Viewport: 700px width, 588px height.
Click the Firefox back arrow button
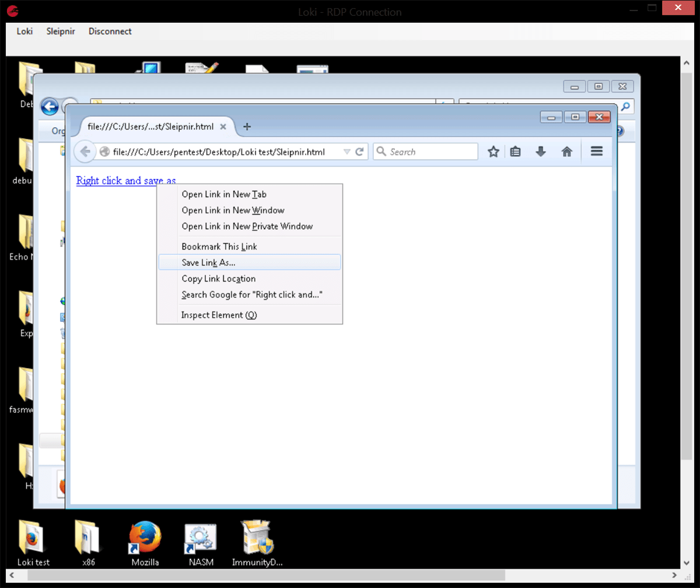(x=85, y=152)
